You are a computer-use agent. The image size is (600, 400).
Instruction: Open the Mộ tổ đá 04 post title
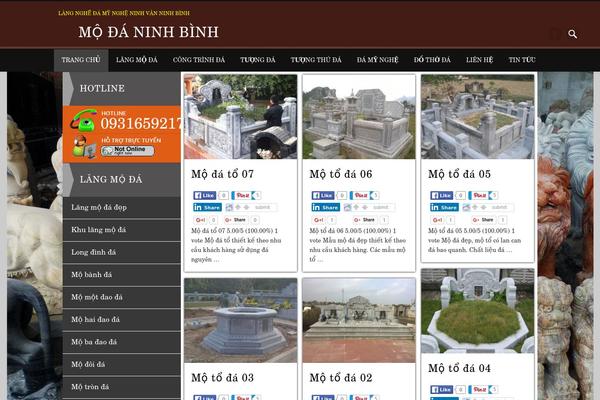(459, 368)
